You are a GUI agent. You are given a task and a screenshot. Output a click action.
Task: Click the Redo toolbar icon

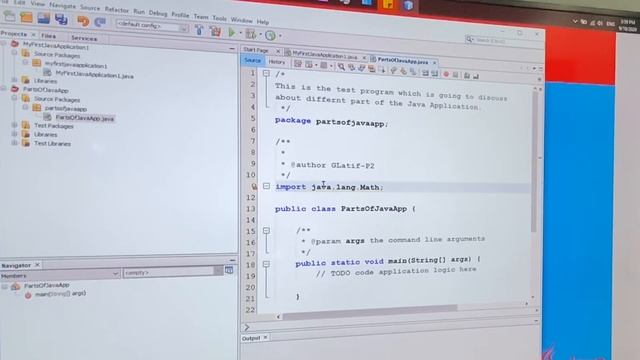(x=100, y=22)
